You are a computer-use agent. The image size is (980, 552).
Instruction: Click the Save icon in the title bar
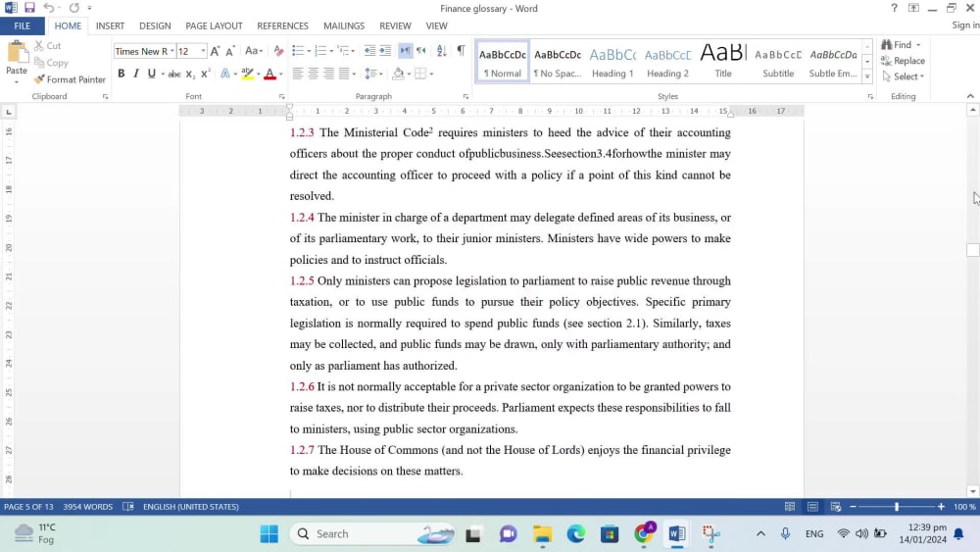(x=29, y=8)
